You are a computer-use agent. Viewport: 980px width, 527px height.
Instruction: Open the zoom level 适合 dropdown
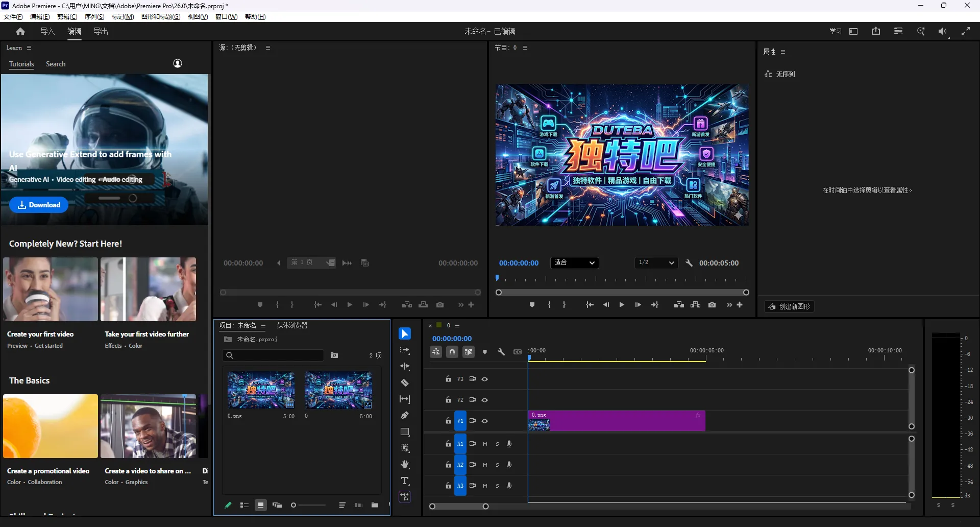(574, 262)
